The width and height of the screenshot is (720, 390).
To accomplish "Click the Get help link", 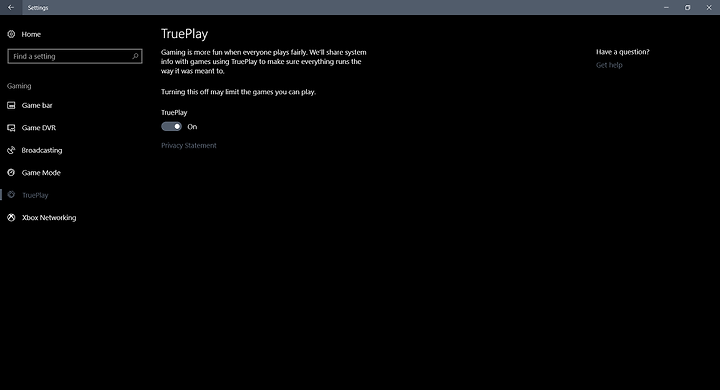I will tap(609, 65).
